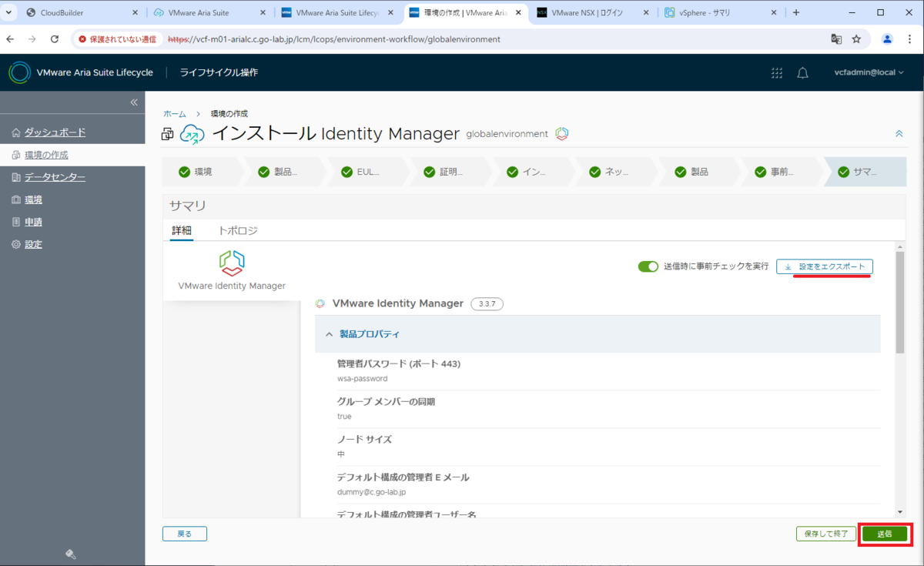
Task: Click the ノード サイズ property label
Action: 364,439
